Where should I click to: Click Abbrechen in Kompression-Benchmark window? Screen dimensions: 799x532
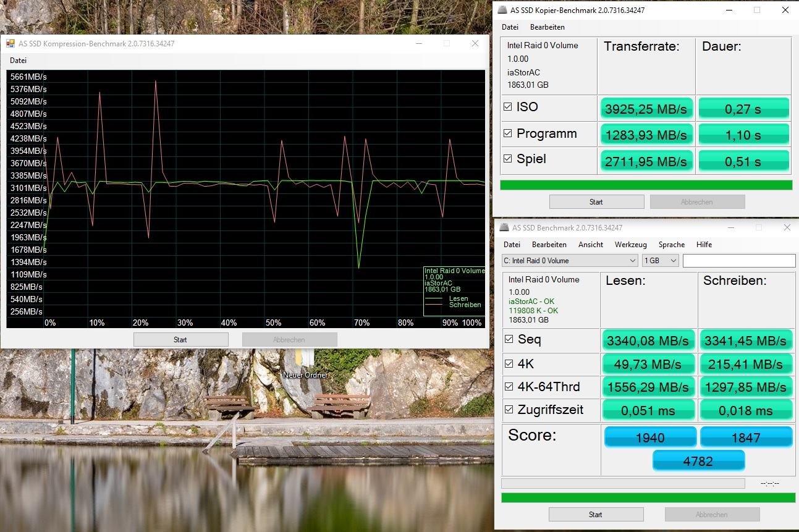pos(289,339)
